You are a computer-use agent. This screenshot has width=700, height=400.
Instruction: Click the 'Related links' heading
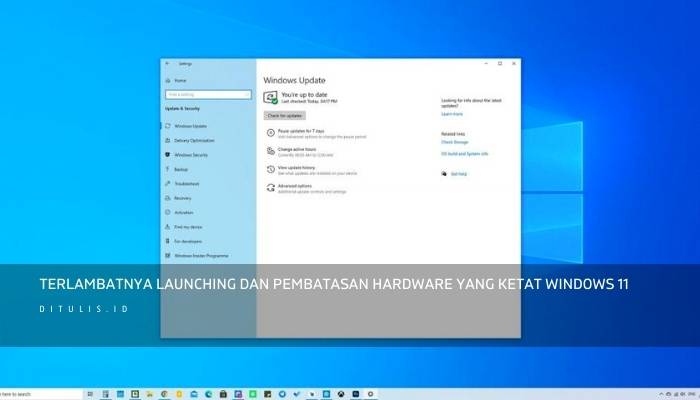click(453, 134)
